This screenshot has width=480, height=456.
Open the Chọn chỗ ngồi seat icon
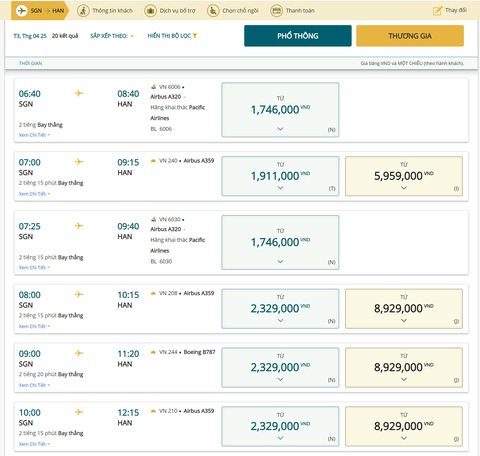click(x=213, y=11)
